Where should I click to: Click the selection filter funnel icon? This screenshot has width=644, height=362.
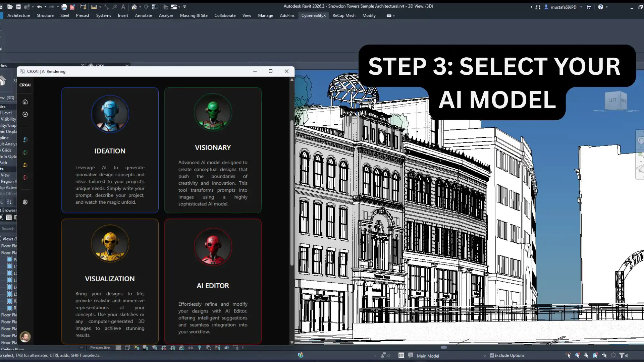tap(622, 355)
